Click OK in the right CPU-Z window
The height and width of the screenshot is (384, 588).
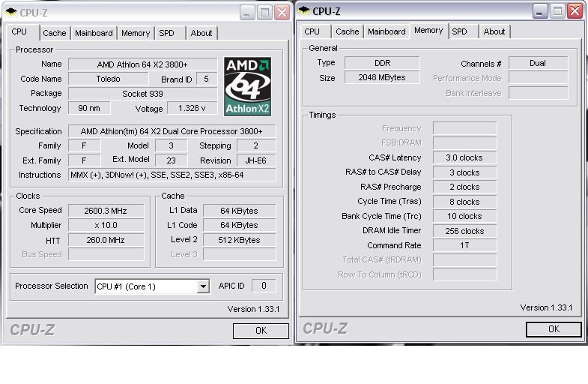tap(554, 329)
